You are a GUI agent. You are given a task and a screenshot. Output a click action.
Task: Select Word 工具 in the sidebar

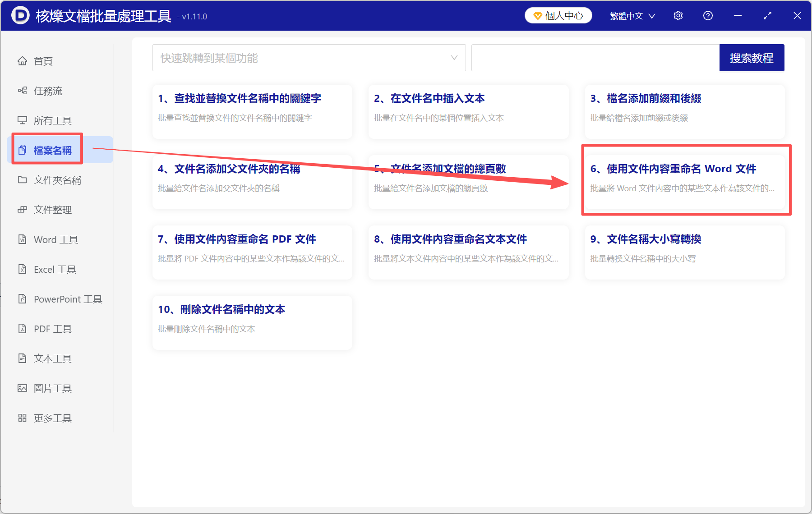55,239
